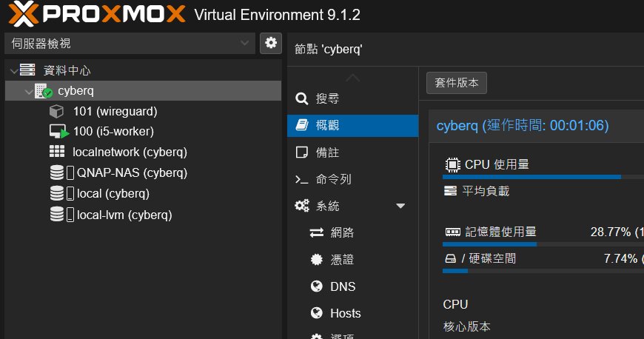This screenshot has height=339, width=644.
Task: Select the cyberq node in tree
Action: (x=76, y=91)
